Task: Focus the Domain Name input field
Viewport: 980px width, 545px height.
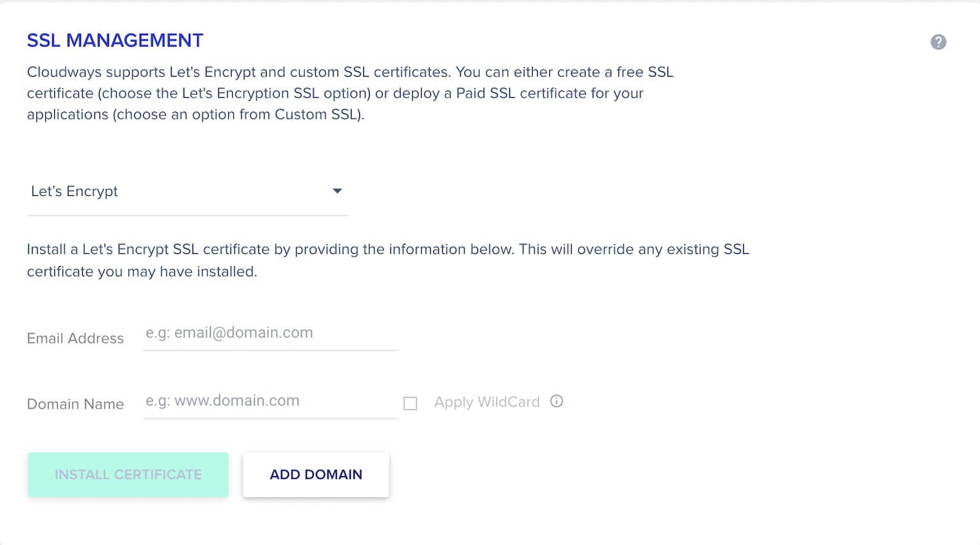Action: (271, 401)
